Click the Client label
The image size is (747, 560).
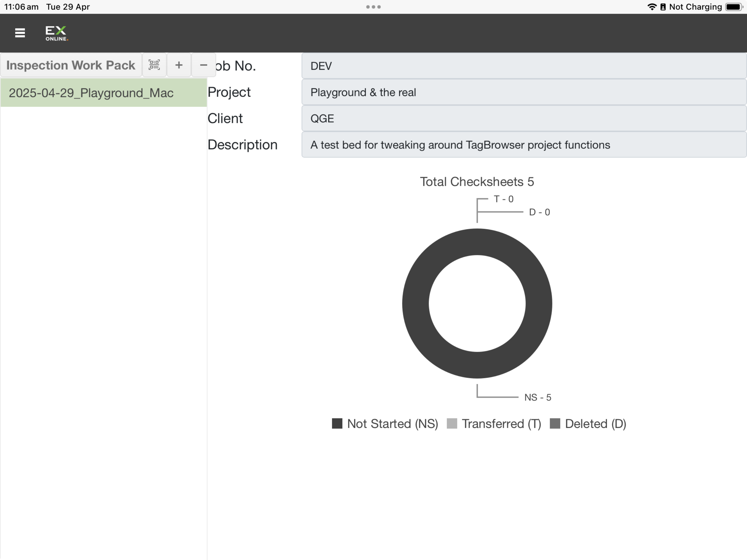(x=225, y=119)
